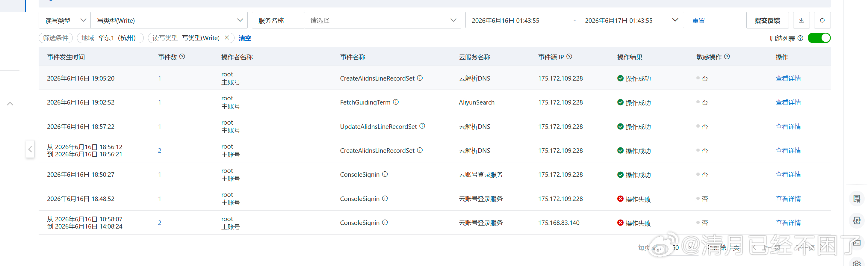The image size is (868, 266).
Task: Click the 提交反馈 button
Action: coord(767,20)
